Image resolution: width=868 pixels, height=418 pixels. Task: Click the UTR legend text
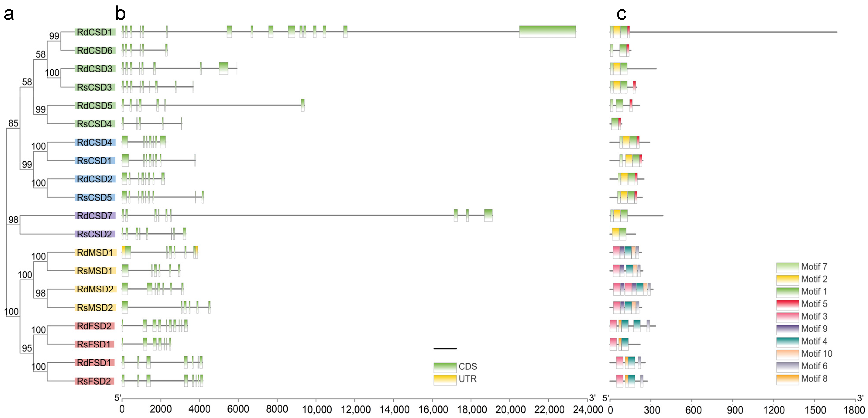point(468,379)
